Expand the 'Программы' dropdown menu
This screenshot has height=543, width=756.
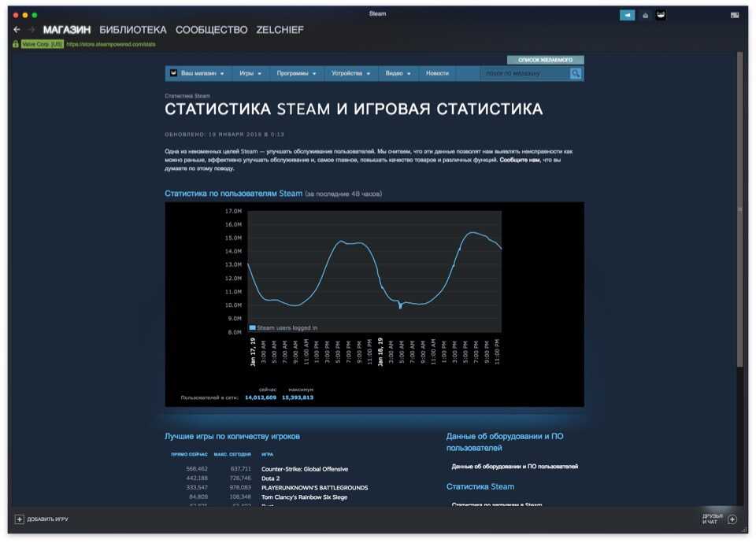pyautogui.click(x=297, y=73)
